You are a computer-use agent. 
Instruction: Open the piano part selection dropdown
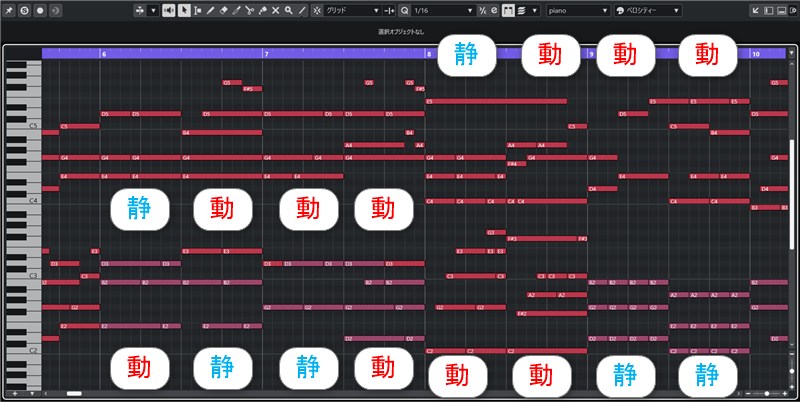point(578,10)
